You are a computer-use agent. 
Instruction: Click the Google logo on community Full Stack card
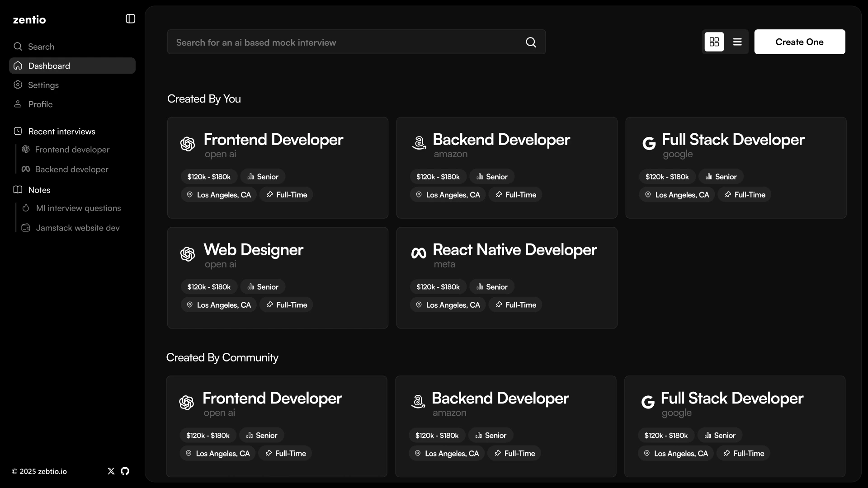[x=648, y=402]
